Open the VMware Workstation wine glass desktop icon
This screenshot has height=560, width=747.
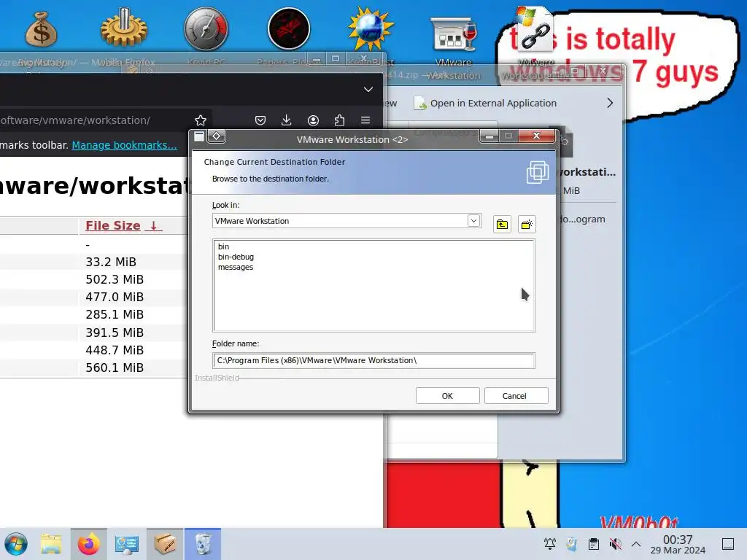tap(454, 34)
